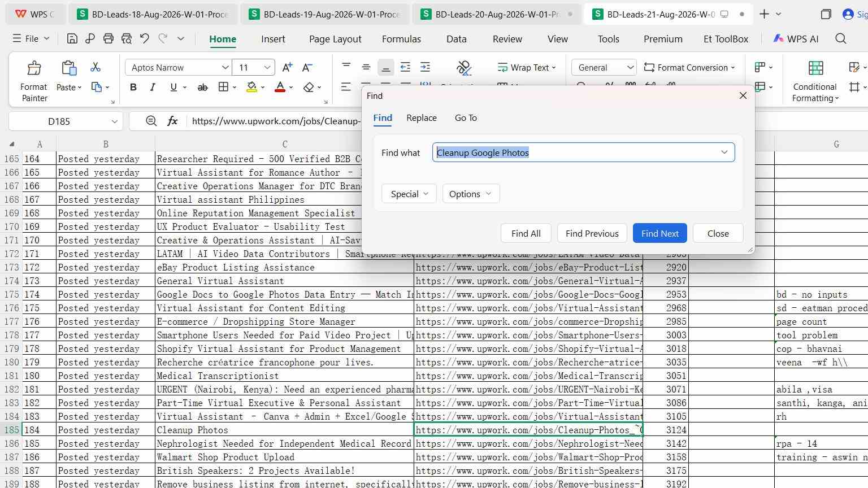Switch to the Replace tab
The image size is (868, 488).
[x=422, y=117]
